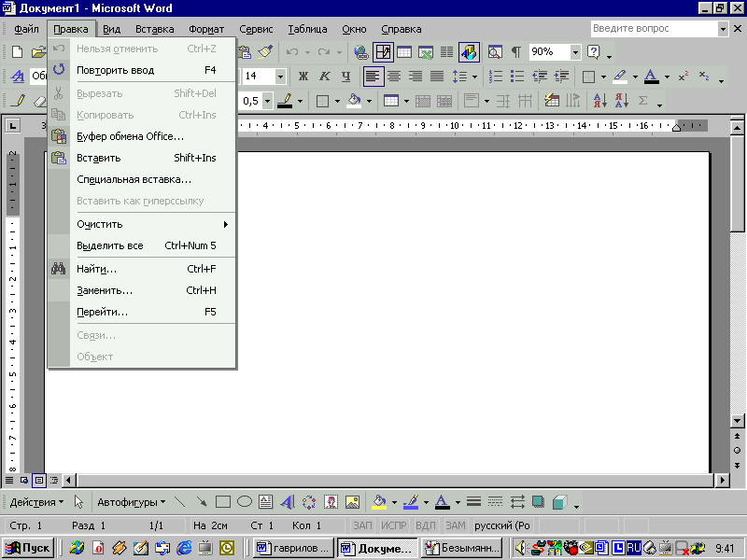Click the Format Painter brush icon
This screenshot has height=560, width=747.
coord(265,52)
